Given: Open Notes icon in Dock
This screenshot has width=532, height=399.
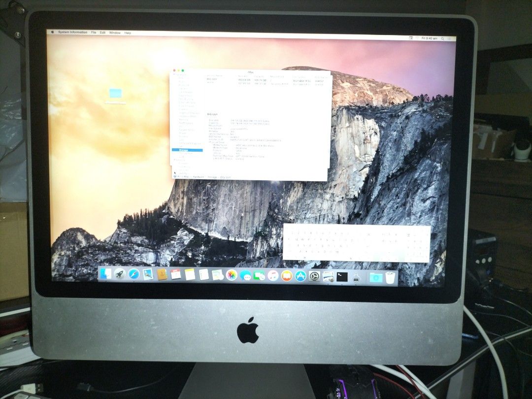Looking at the screenshot, I should click(190, 274).
